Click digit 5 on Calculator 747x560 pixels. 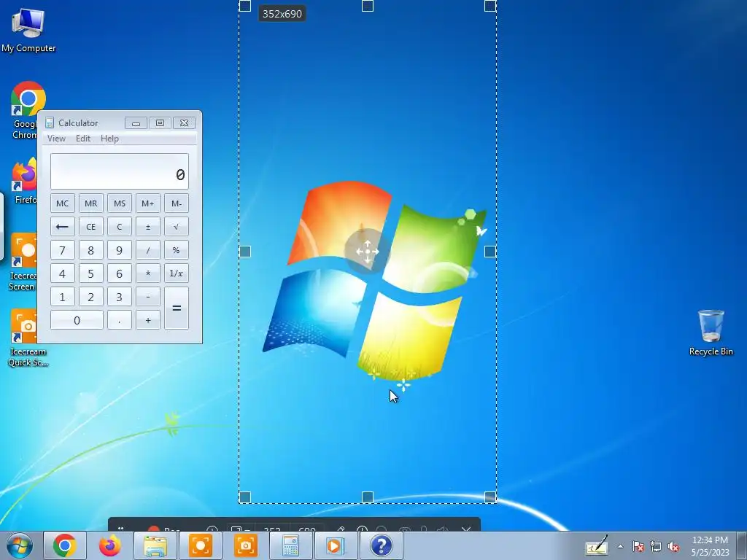(91, 273)
